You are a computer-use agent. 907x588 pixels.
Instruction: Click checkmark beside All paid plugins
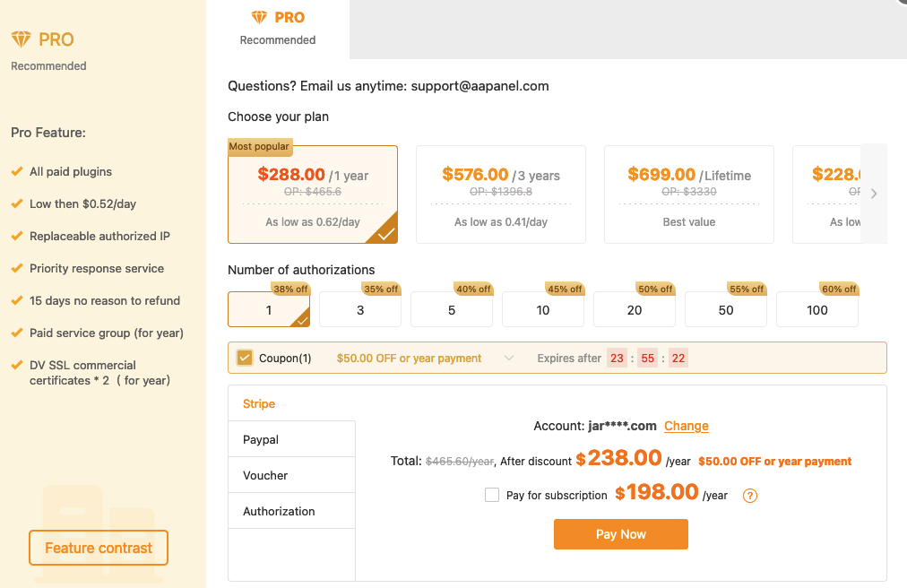16,171
